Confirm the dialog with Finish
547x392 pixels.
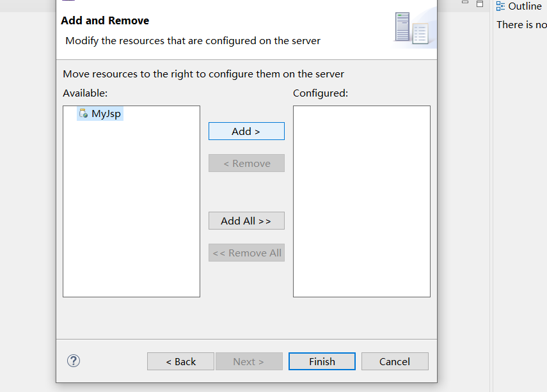click(322, 361)
